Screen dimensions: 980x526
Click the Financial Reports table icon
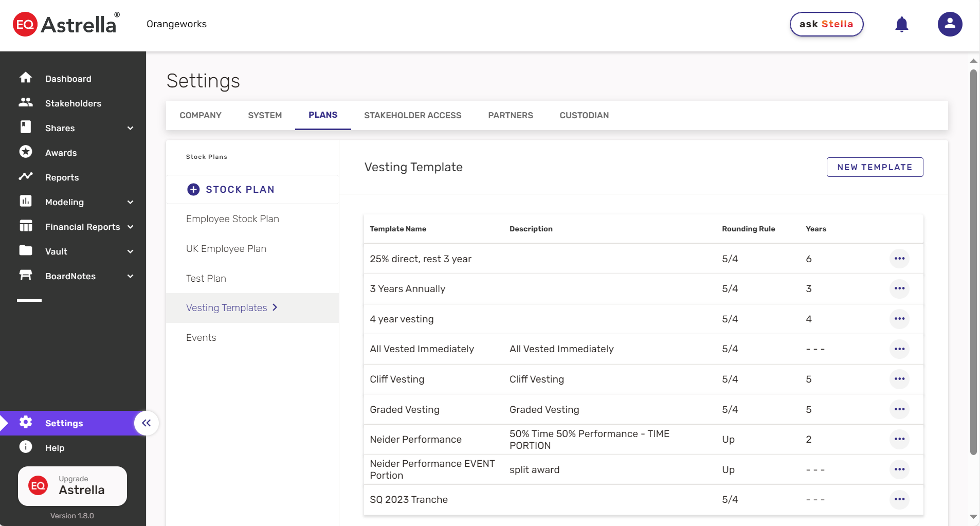[x=26, y=226]
